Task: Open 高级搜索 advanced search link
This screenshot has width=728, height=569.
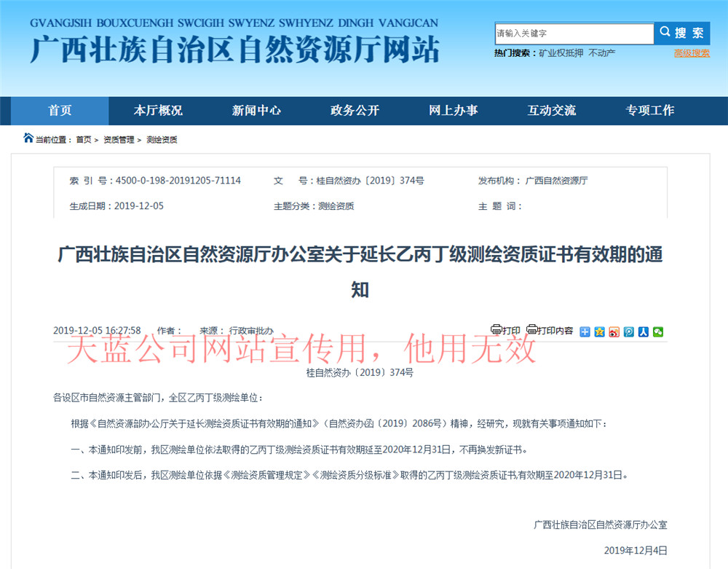Action: pyautogui.click(x=691, y=53)
